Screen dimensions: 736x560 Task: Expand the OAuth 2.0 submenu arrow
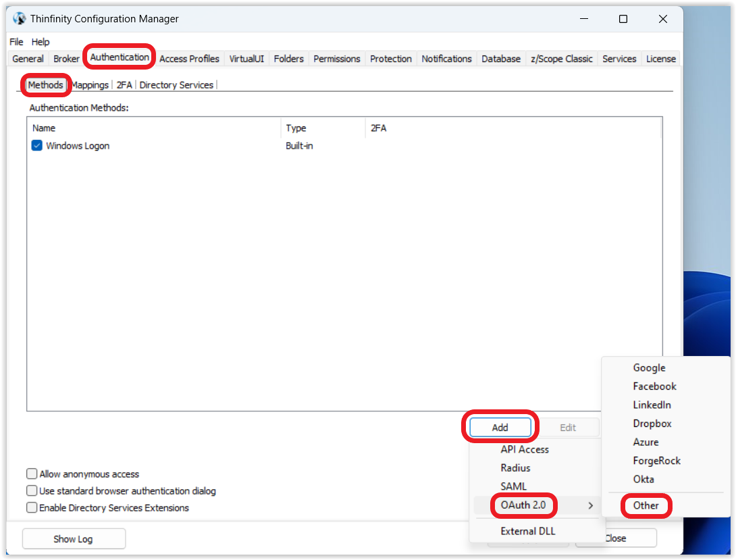[591, 505]
